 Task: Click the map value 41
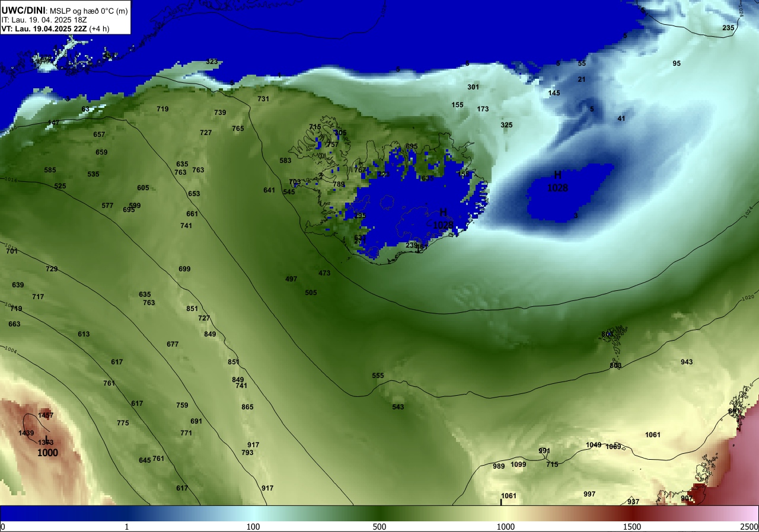(x=621, y=118)
